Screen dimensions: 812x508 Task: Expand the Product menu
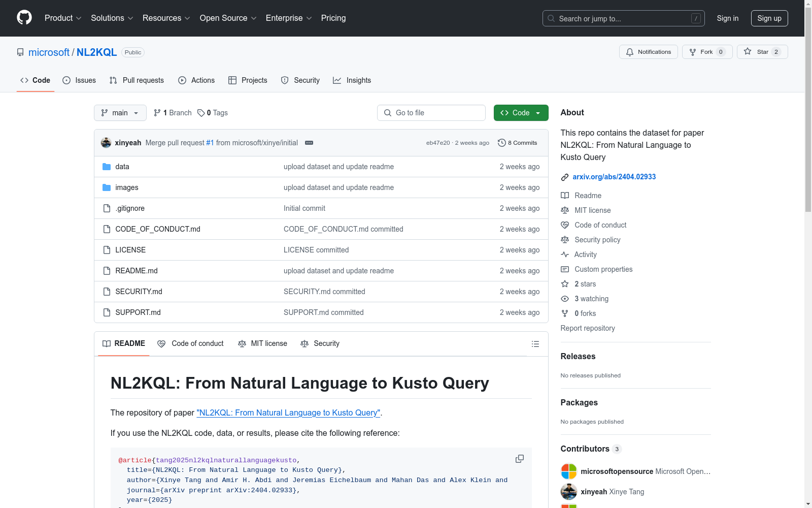[63, 18]
